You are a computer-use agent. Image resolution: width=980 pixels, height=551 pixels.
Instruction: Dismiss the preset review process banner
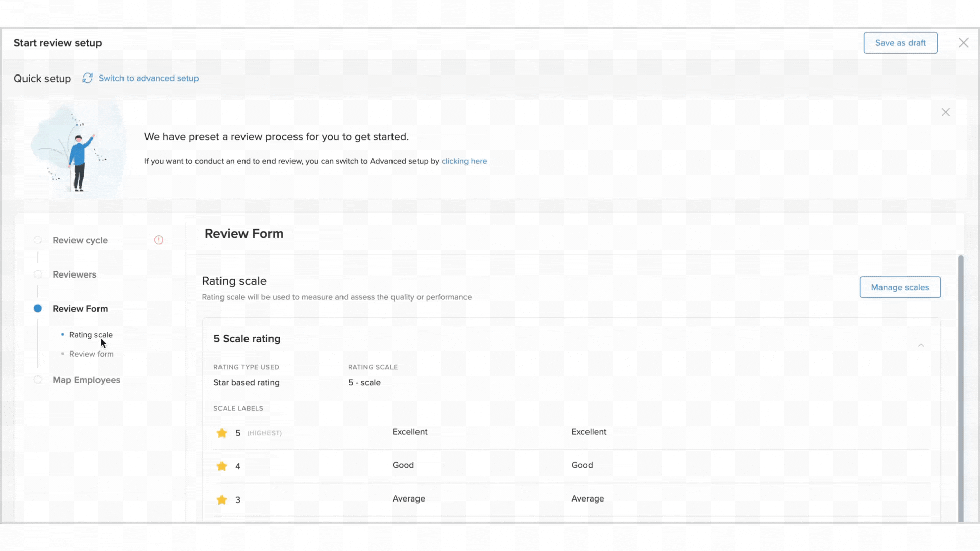pyautogui.click(x=945, y=112)
